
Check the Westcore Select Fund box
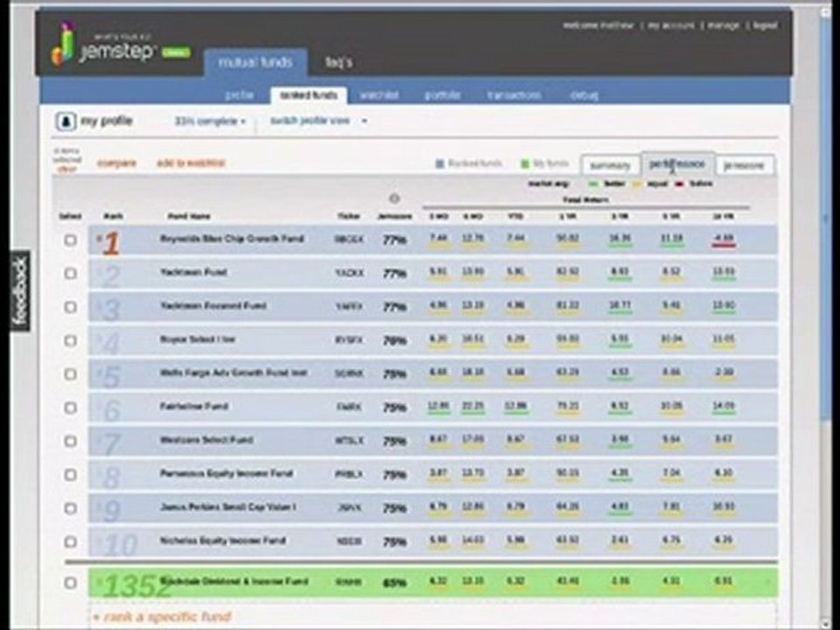point(70,441)
